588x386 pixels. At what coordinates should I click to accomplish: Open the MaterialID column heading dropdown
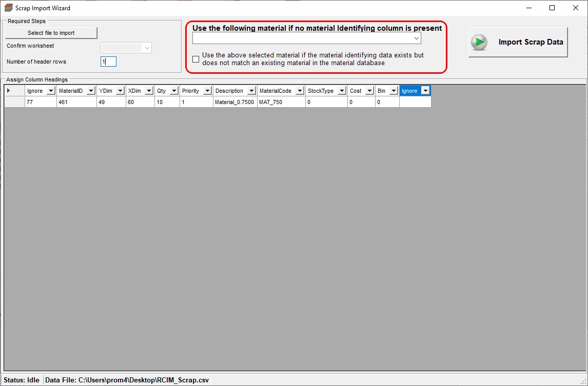tap(90, 91)
